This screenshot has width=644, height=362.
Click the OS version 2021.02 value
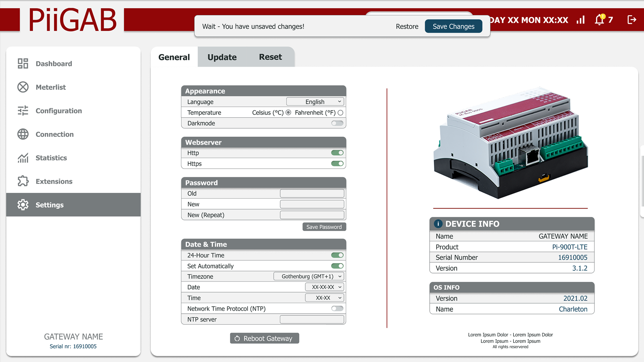(x=575, y=298)
